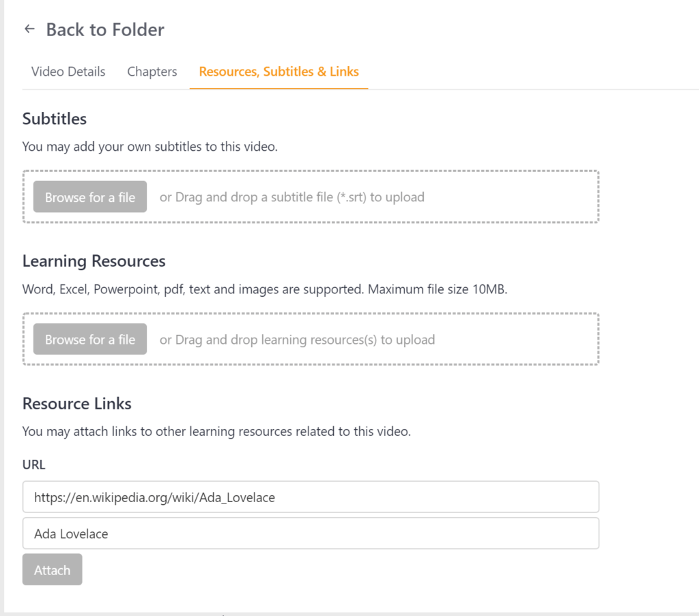Click the 'attach links to other learning resources' text
Viewport: 699px width, 616px height.
coord(216,432)
